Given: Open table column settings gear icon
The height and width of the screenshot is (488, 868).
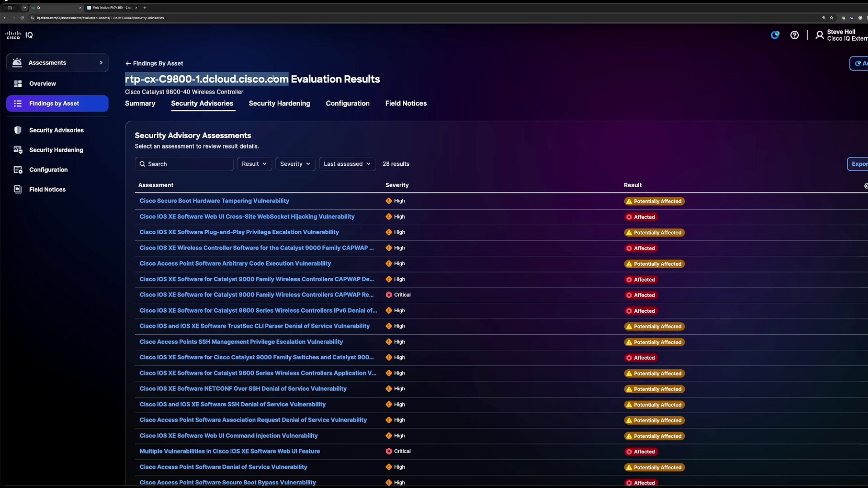Looking at the screenshot, I should pyautogui.click(x=865, y=186).
